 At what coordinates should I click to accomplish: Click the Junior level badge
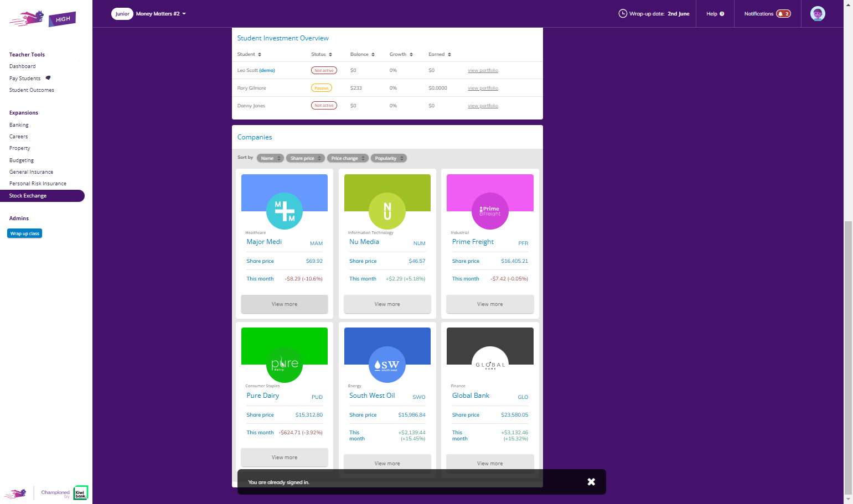[122, 14]
